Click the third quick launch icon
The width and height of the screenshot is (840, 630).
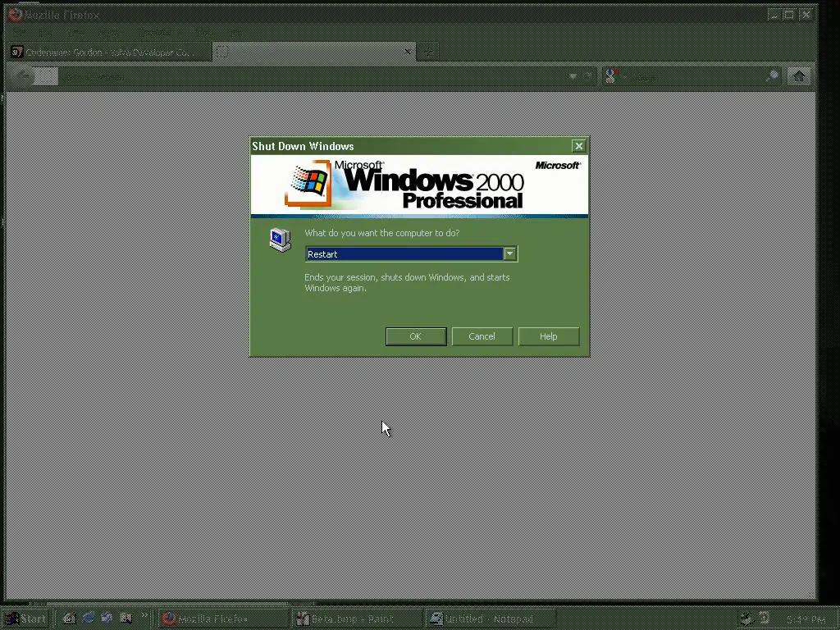(107, 619)
